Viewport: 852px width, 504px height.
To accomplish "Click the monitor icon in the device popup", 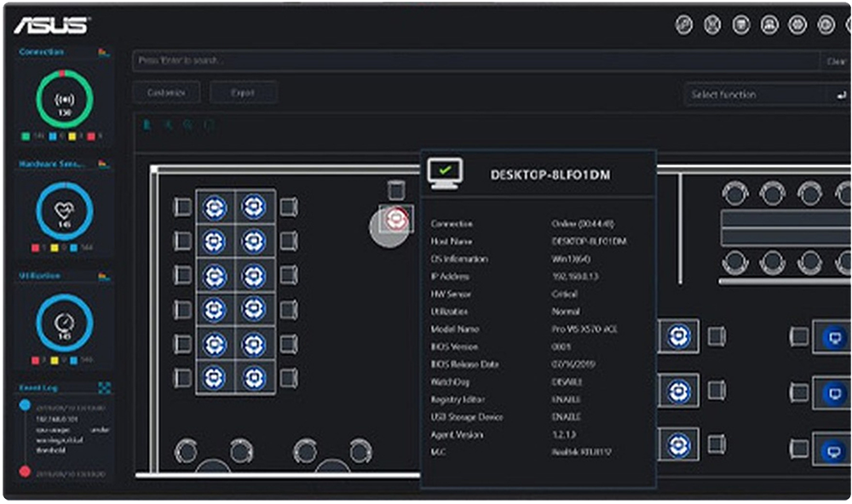I will click(x=445, y=174).
